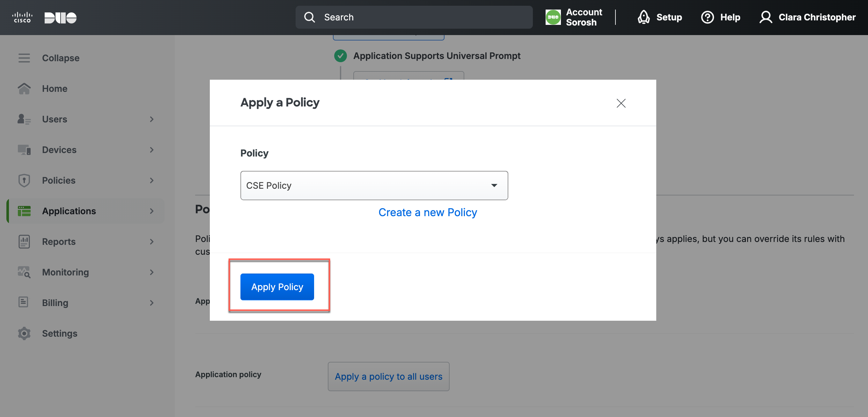Click the Apply Policy button
Viewport: 868px width, 417px height.
(x=277, y=287)
